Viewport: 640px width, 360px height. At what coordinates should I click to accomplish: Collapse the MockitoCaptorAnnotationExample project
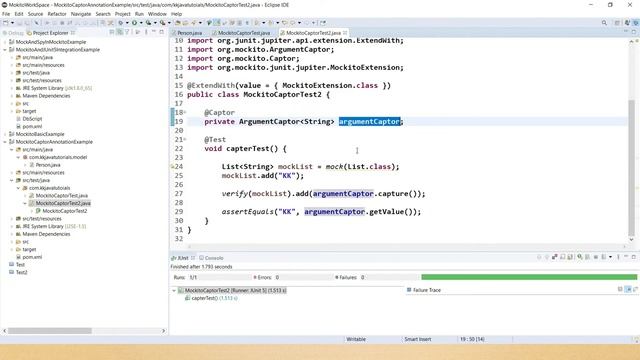[x=5, y=142]
